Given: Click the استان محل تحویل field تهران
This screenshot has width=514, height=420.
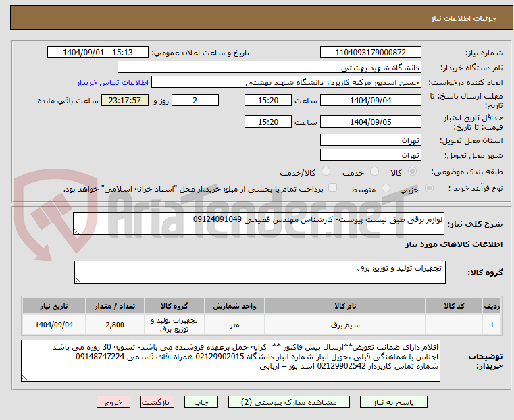Looking at the screenshot, I should pos(370,140).
